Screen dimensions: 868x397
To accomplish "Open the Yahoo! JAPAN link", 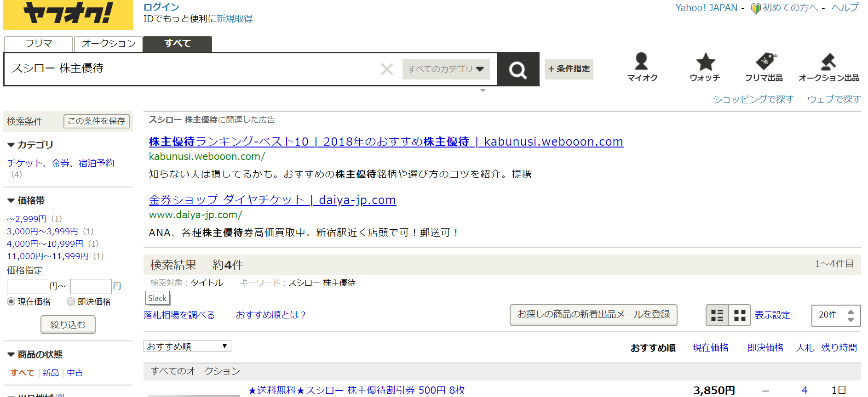I will tap(706, 8).
